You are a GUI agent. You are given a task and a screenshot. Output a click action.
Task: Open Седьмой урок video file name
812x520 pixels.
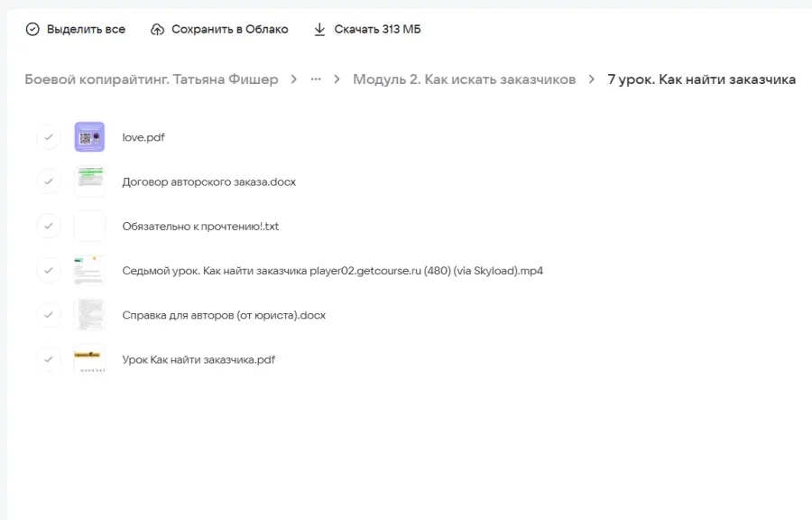pyautogui.click(x=332, y=270)
